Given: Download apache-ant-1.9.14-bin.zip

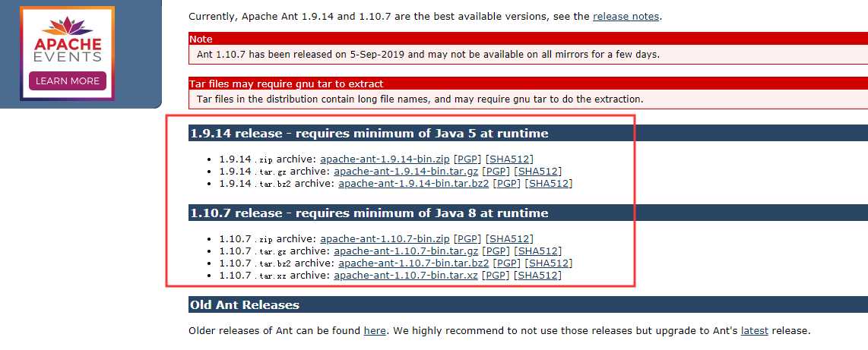Looking at the screenshot, I should (385, 159).
